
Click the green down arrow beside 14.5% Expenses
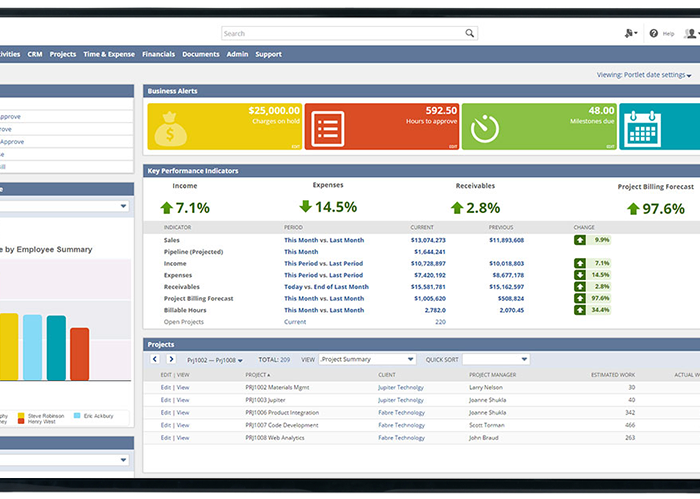coord(305,206)
